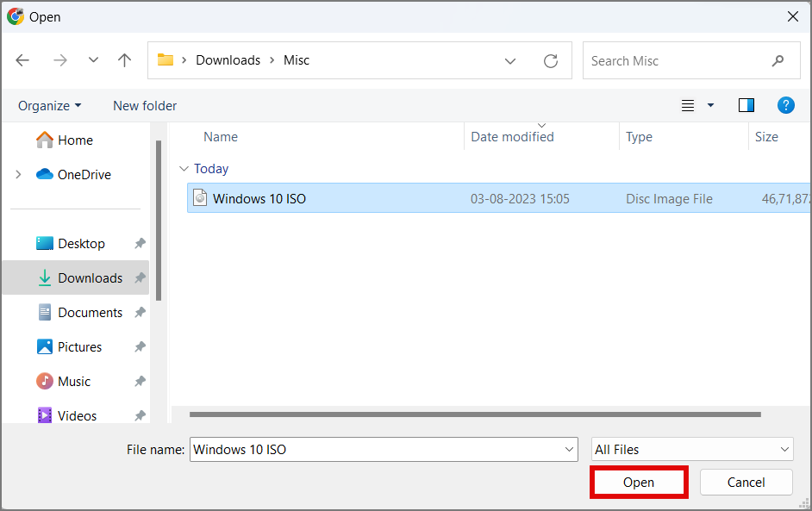Go back with the left arrow
Screen dimensions: 812x511
22,60
